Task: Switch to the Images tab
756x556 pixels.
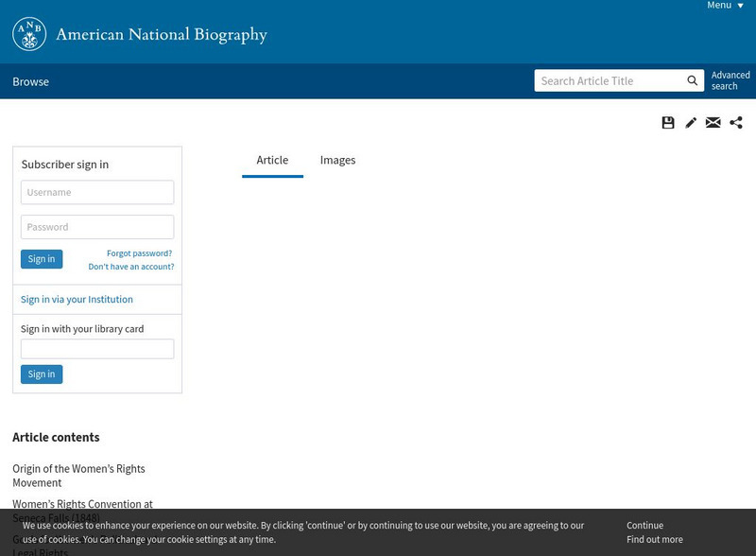Action: coord(337,160)
